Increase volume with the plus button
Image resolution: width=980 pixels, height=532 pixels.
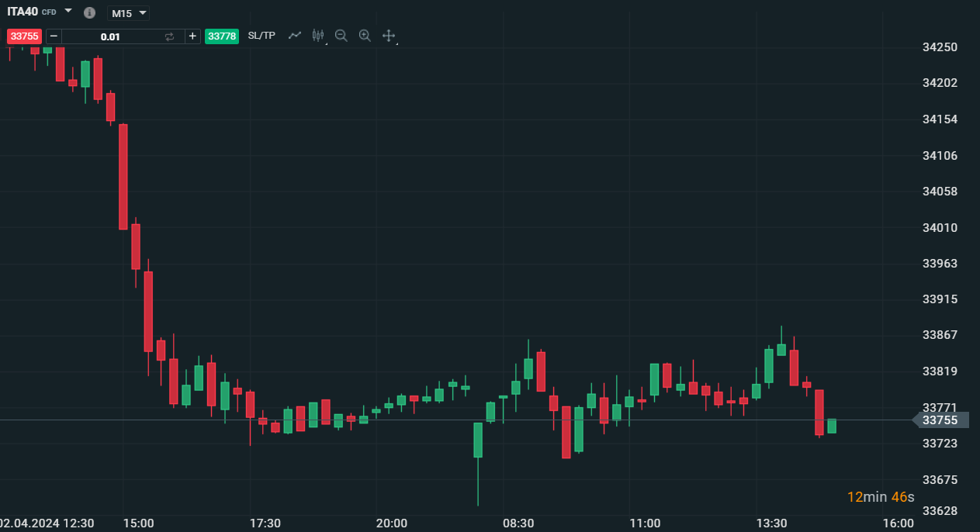point(192,36)
